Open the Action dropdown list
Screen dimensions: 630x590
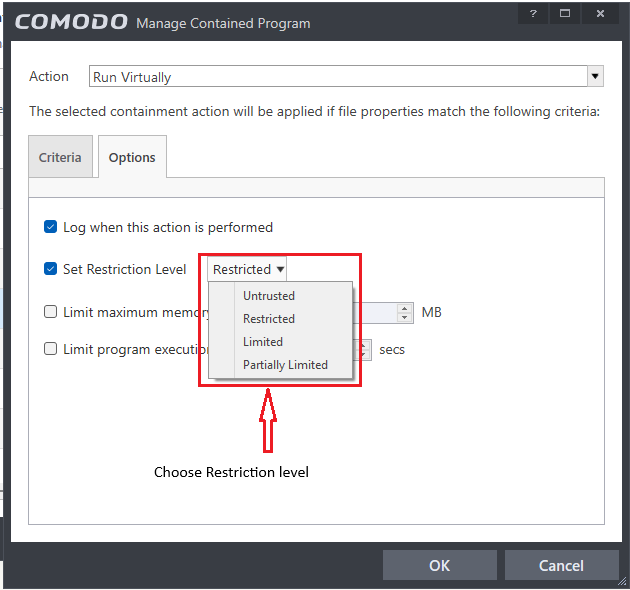tap(595, 76)
